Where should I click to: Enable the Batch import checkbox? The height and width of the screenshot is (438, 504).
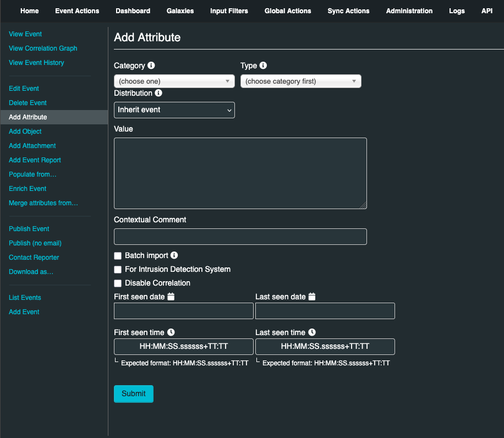click(x=118, y=256)
